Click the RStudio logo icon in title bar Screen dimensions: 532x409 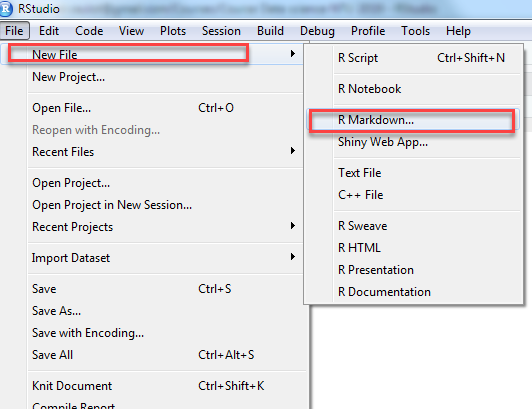[x=6, y=8]
